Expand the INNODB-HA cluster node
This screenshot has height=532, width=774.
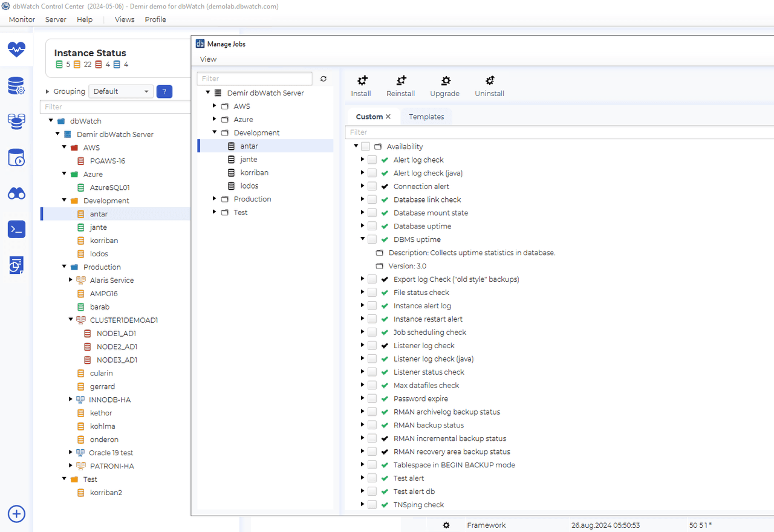click(x=71, y=399)
